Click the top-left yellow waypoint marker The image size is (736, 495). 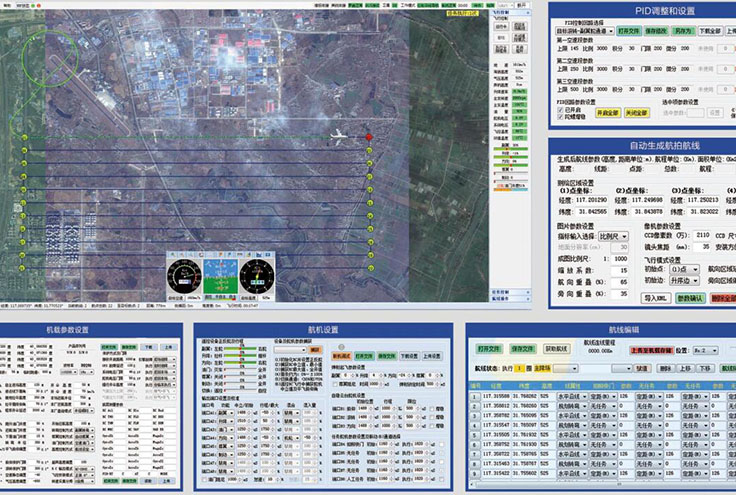point(24,137)
